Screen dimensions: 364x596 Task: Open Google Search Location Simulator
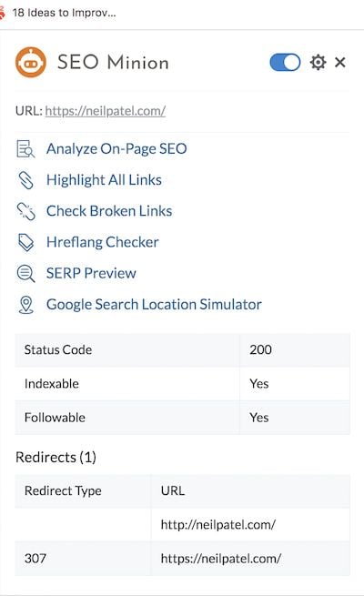click(x=154, y=305)
